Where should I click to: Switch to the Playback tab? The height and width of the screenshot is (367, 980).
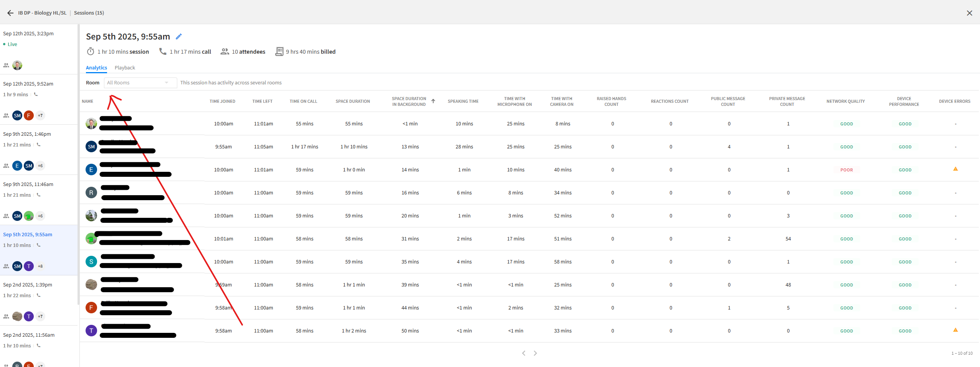(x=125, y=68)
